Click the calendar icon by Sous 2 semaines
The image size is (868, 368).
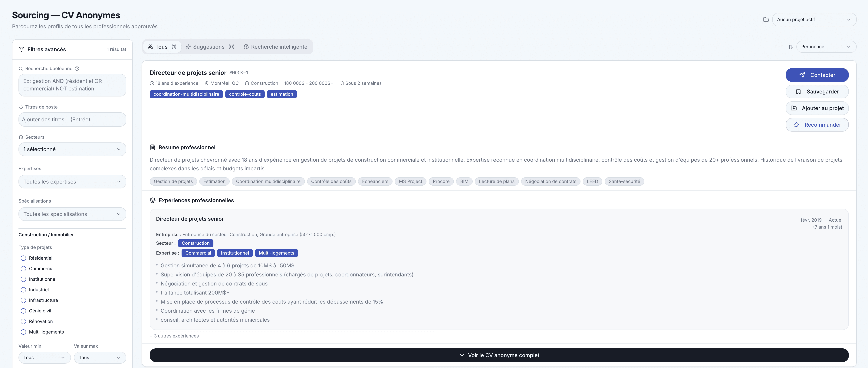(x=341, y=83)
